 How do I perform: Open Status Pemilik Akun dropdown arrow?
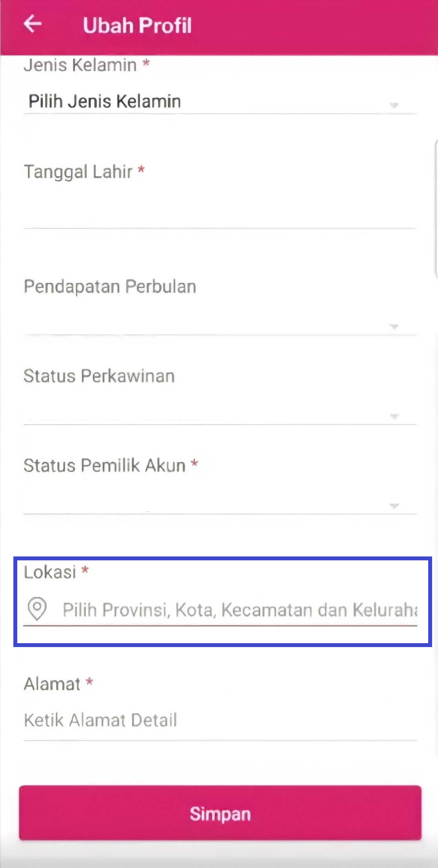[x=394, y=506]
